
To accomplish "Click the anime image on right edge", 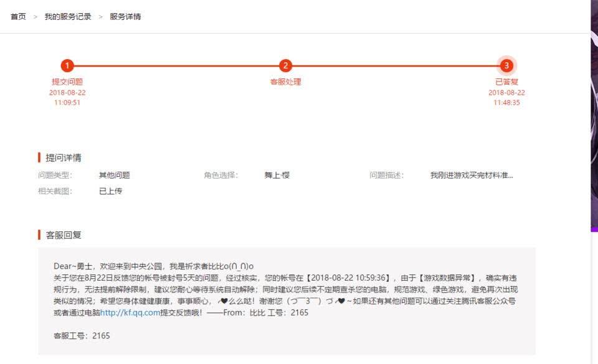I will pyautogui.click(x=594, y=124).
